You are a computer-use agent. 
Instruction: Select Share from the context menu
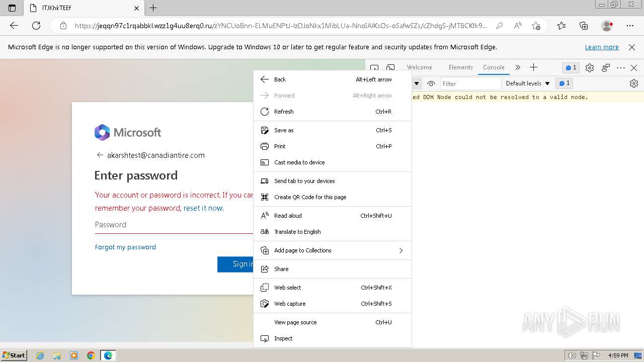333,269
